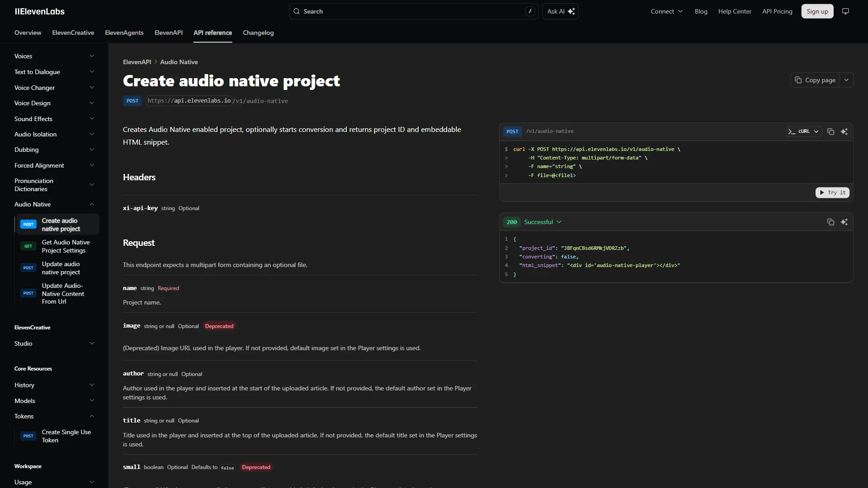Switch to the ElevenAPI tab

[x=169, y=33]
